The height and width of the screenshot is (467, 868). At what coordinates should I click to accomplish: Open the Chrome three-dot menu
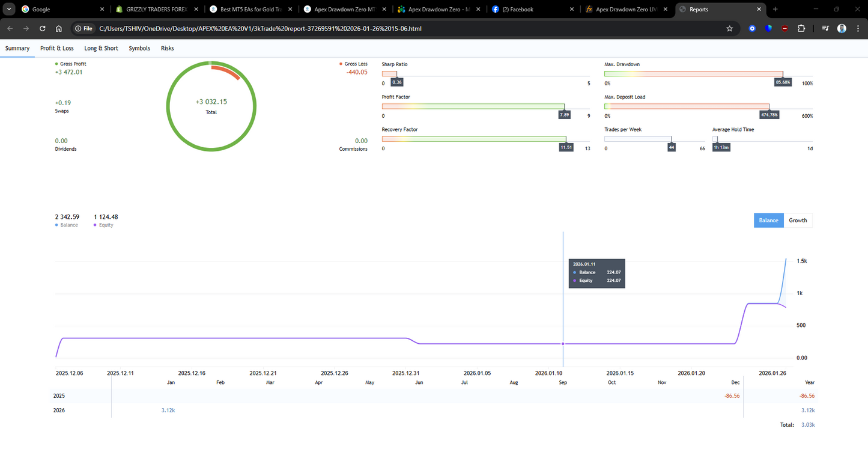(x=857, y=28)
